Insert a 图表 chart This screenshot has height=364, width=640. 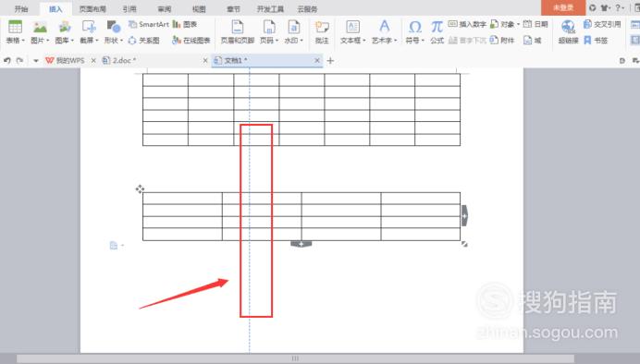tap(184, 24)
